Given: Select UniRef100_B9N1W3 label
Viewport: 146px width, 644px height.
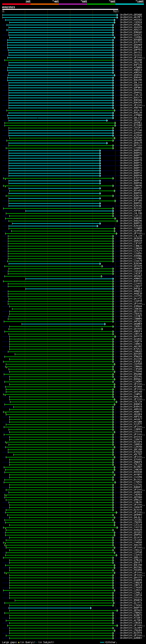Looking at the screenshot, I should pos(131,32).
